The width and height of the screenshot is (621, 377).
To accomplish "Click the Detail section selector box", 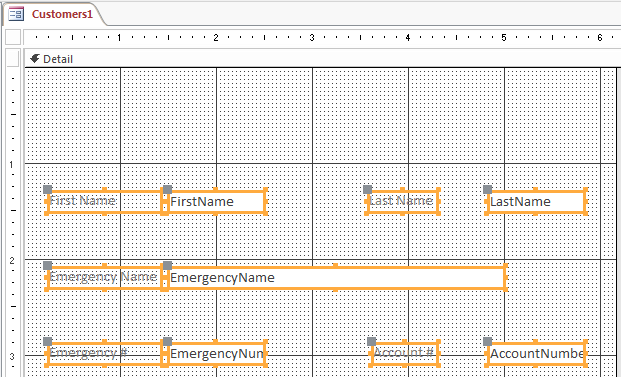I will (x=13, y=59).
